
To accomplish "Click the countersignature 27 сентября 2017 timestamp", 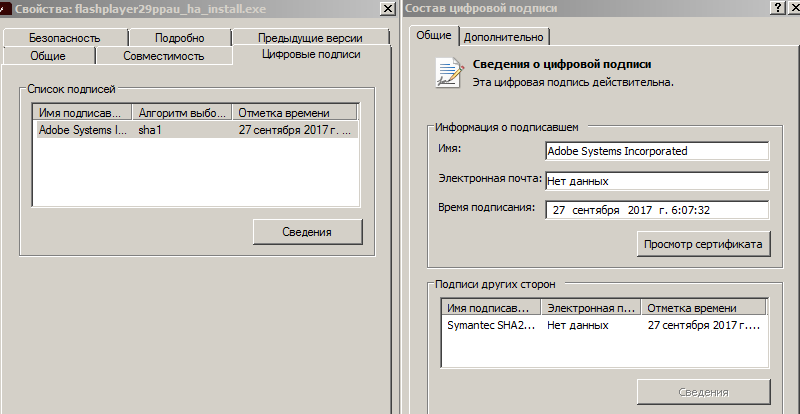I will click(704, 325).
